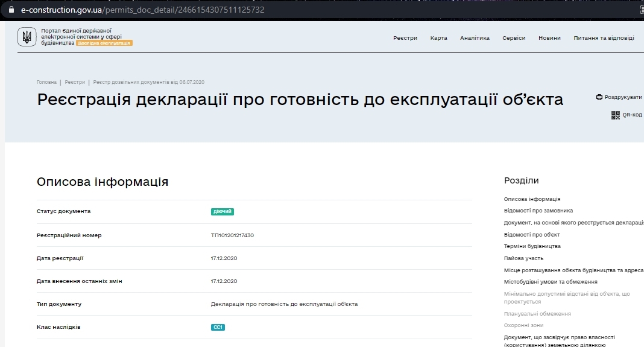Click the CC1 consequence class badge

tap(218, 327)
